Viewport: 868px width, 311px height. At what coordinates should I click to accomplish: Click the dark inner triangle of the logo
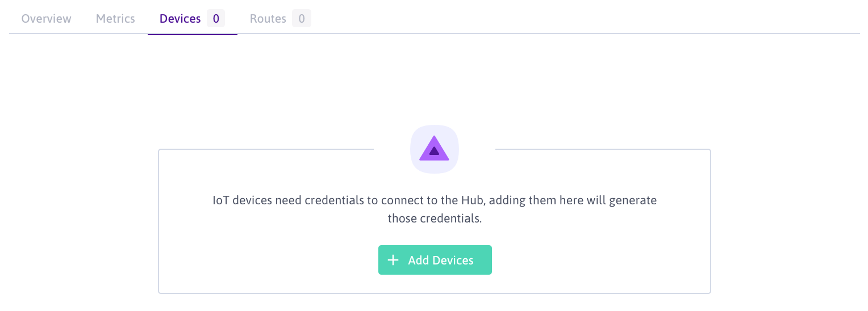tap(434, 151)
